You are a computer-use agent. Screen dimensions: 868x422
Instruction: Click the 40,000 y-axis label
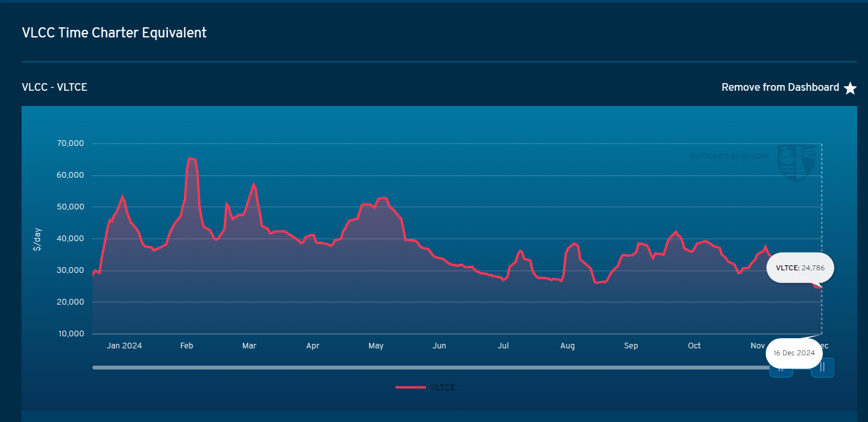(x=70, y=239)
